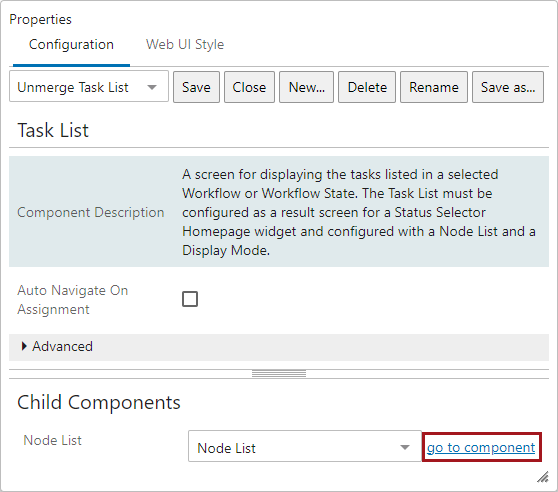The height and width of the screenshot is (492, 558).
Task: Click the Rename button
Action: [434, 87]
